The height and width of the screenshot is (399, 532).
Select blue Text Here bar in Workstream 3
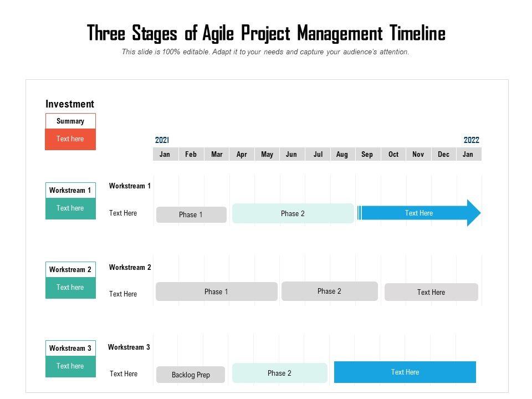coord(405,372)
